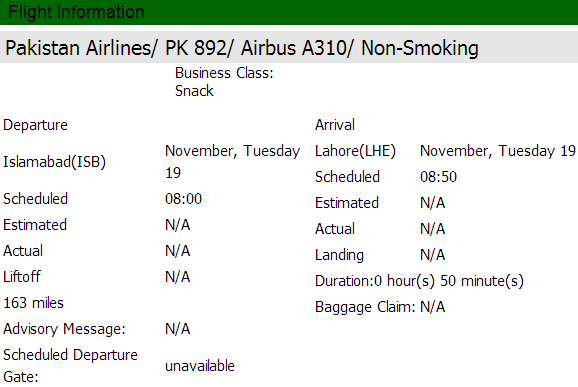Click the Liftoff label
The height and width of the screenshot is (387, 578).
click(x=22, y=277)
